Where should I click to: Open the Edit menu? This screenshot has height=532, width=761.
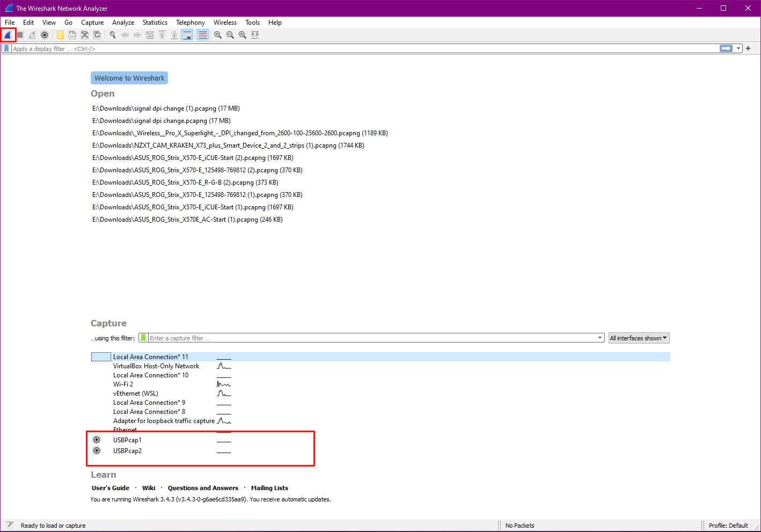[28, 23]
